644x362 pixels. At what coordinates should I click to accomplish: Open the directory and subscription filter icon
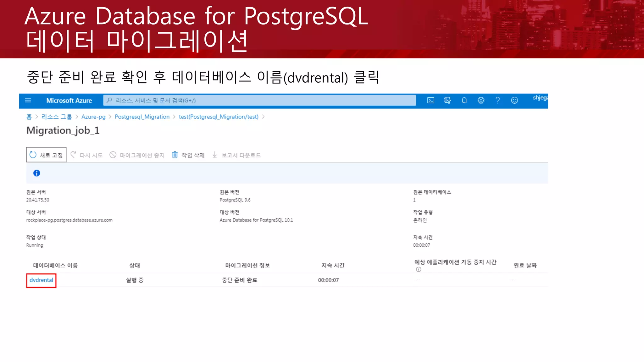447,101
